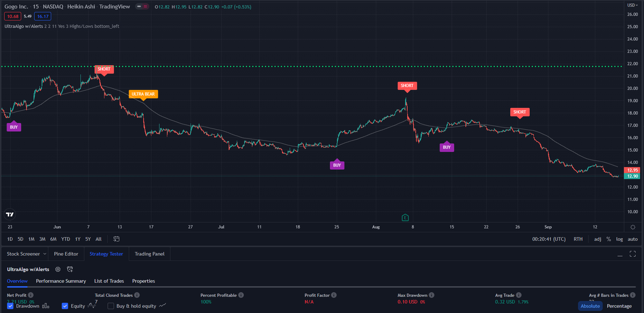
Task: Toggle the Drawdown checkbox
Action: (11, 306)
